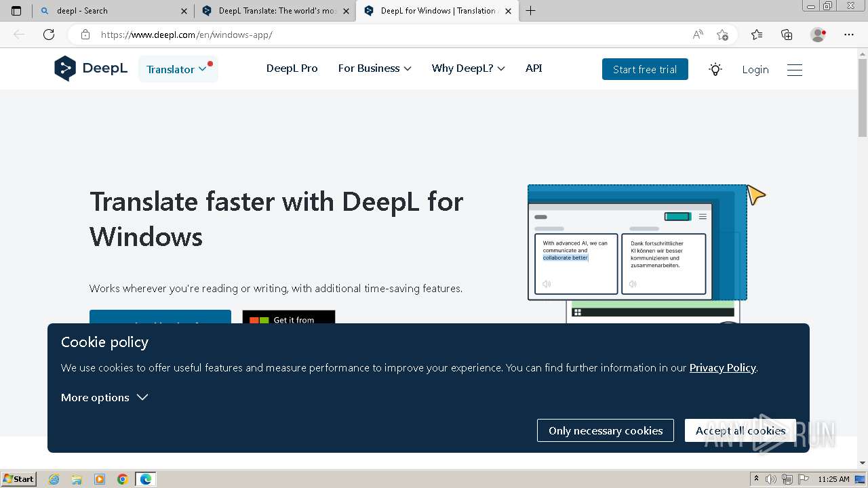Viewport: 868px width, 488px height.
Task: Show hidden system tray icons
Action: (756, 479)
